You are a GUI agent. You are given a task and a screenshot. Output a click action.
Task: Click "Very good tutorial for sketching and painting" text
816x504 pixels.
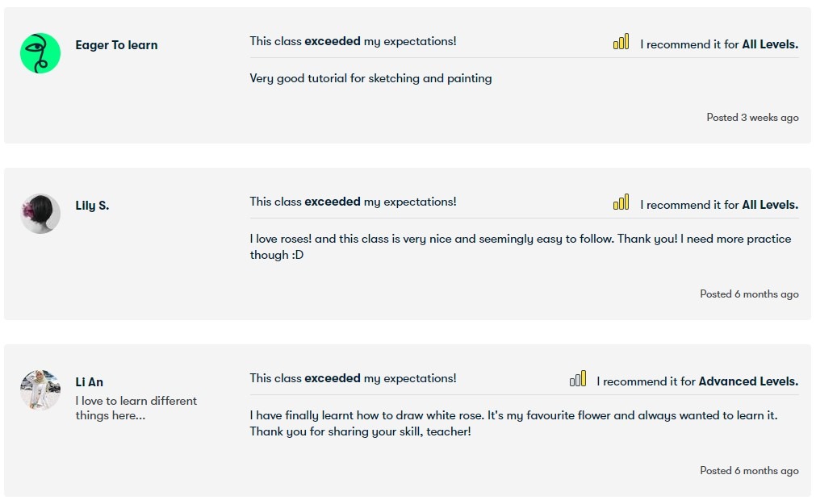pos(370,78)
